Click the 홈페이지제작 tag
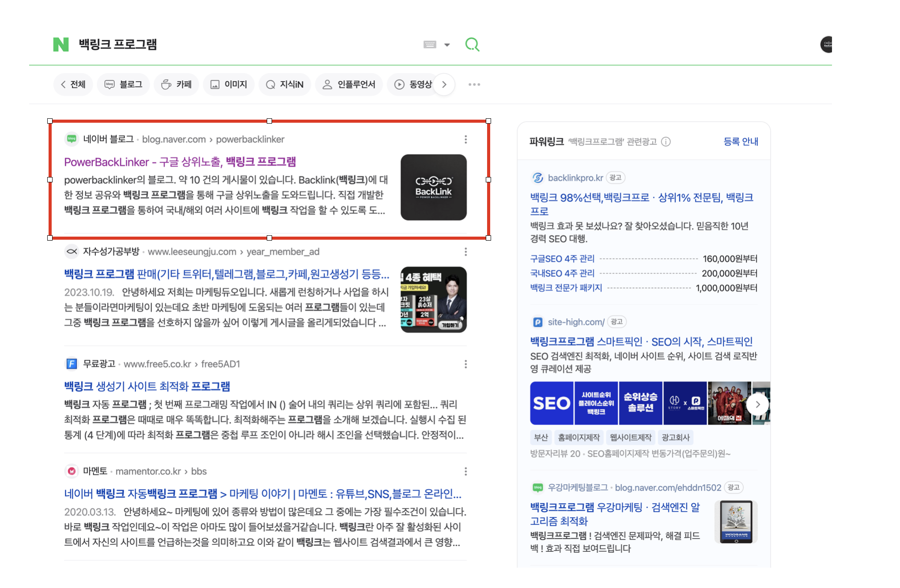 coord(579,437)
